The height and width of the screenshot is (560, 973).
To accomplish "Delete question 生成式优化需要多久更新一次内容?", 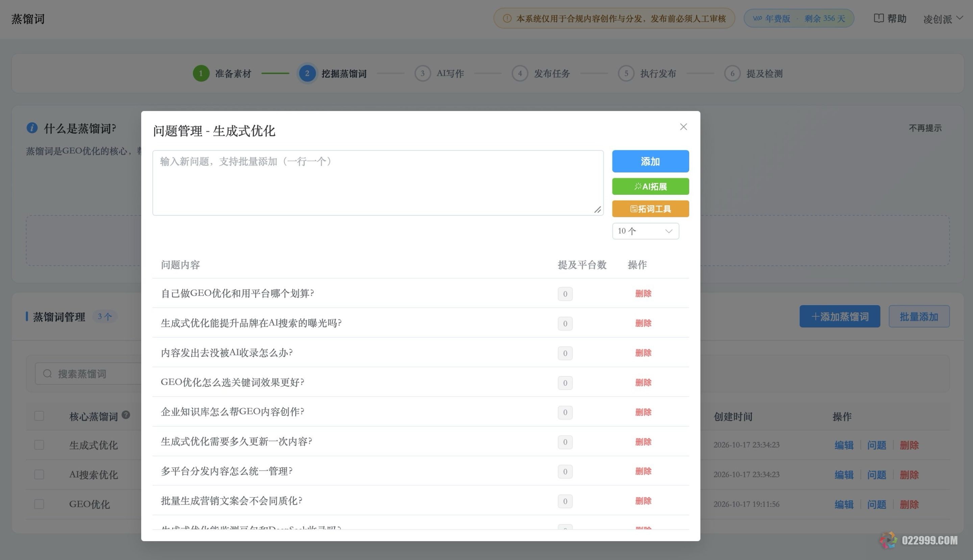I will click(643, 442).
